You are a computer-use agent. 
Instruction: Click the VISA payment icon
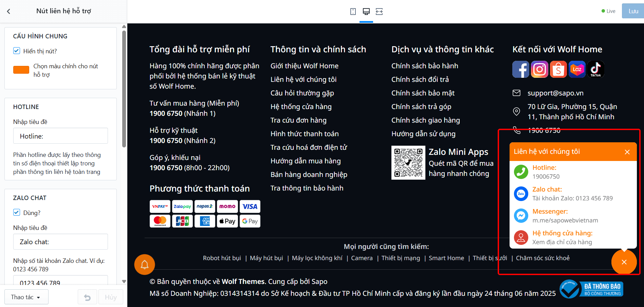(x=250, y=206)
